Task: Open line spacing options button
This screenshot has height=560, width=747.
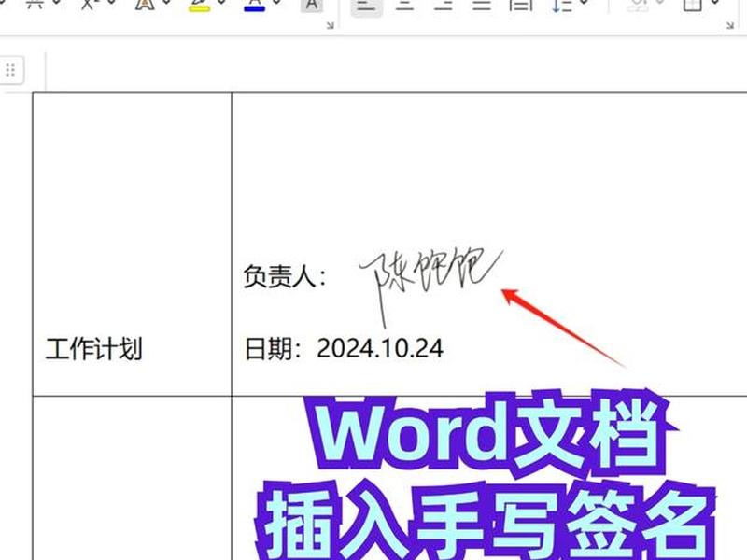Action: [561, 6]
